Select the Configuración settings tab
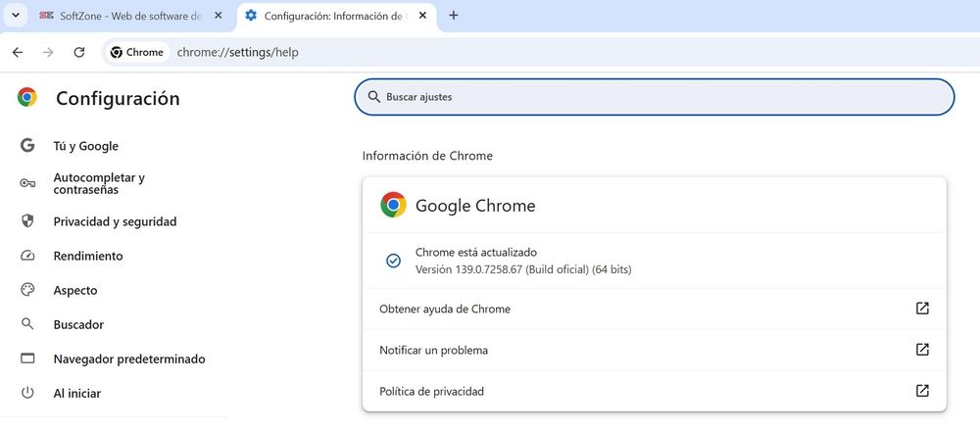 333,16
